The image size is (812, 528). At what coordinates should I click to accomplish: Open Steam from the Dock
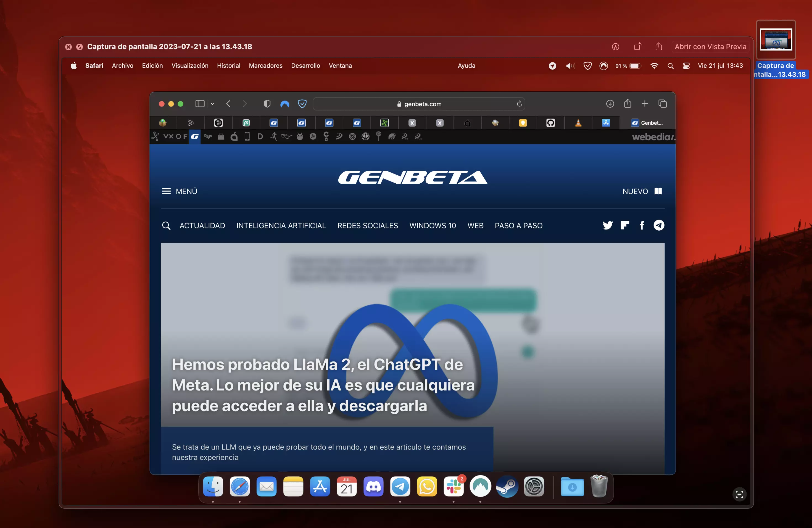pos(507,486)
